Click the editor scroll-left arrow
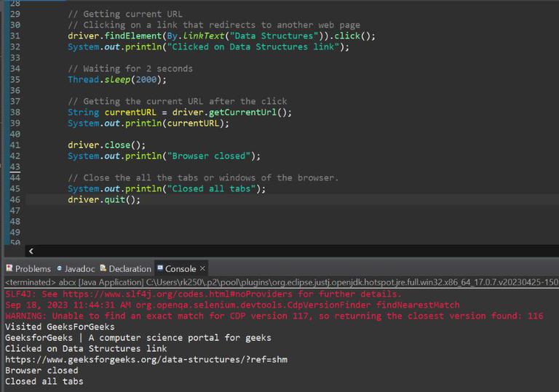The image size is (559, 392). point(31,251)
